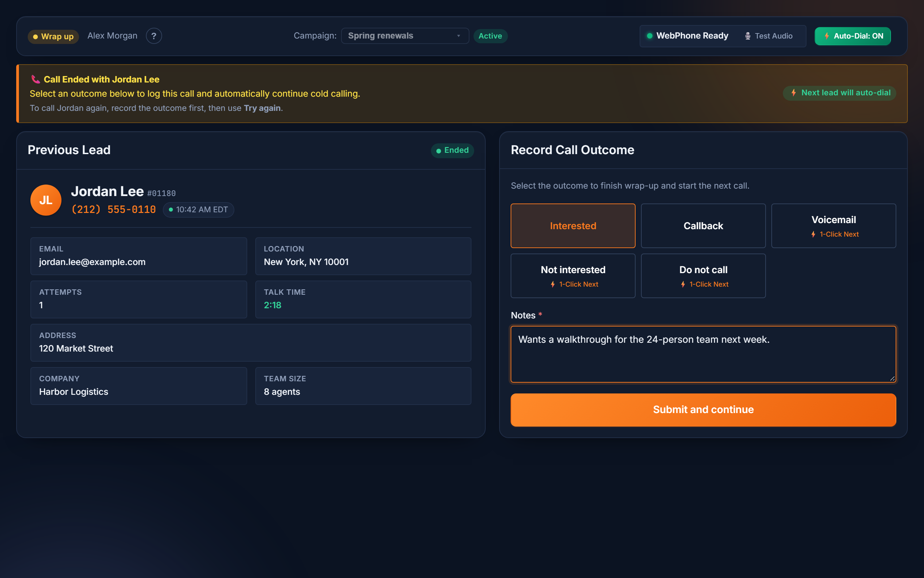Click inside the Notes text area
The width and height of the screenshot is (924, 578).
[x=703, y=354]
